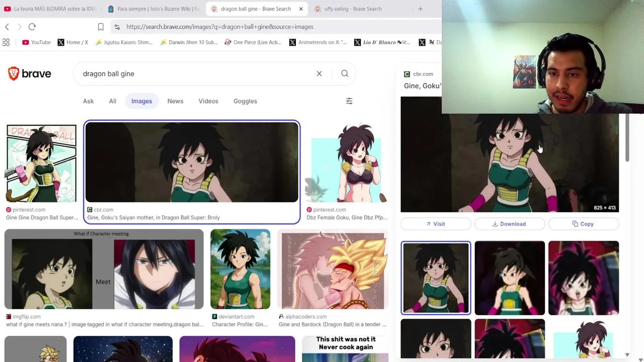The image size is (644, 362).
Task: Click the Brave logo
Action: tap(30, 73)
